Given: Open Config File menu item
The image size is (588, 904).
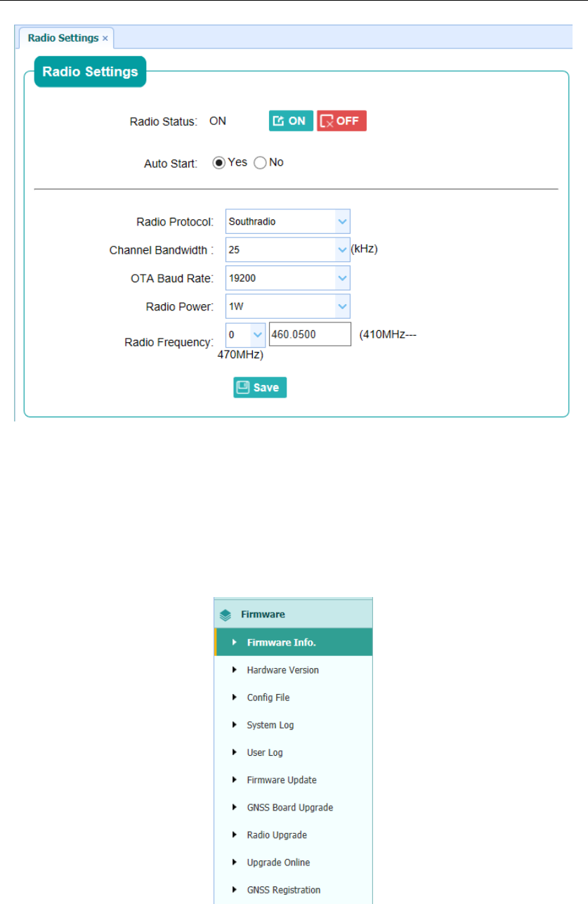Looking at the screenshot, I should click(x=293, y=697).
